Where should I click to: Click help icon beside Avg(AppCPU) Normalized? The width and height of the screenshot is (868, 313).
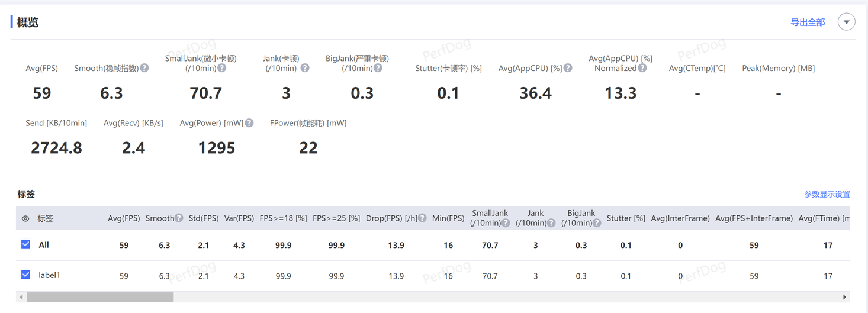pos(642,69)
